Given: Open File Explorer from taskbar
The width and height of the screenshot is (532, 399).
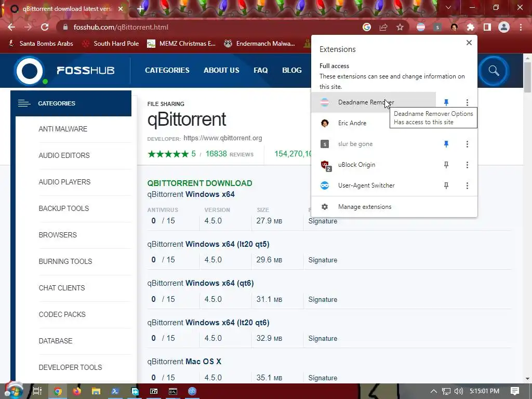Looking at the screenshot, I should click(96, 391).
